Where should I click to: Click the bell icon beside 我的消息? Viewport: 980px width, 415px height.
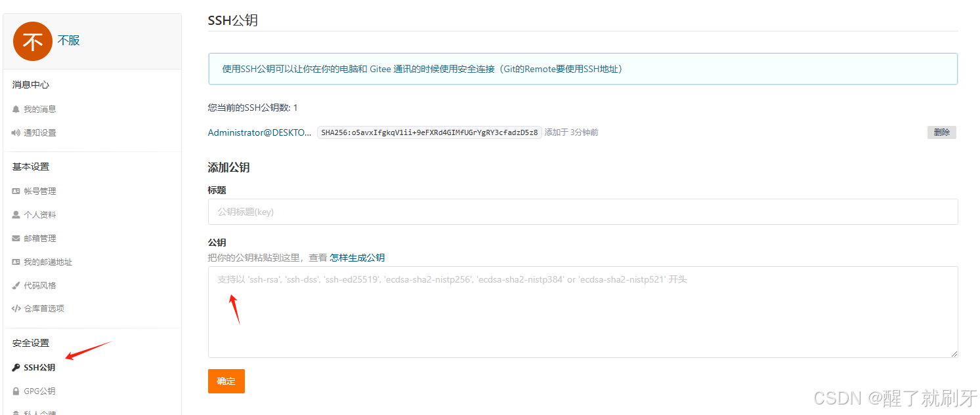(x=16, y=109)
